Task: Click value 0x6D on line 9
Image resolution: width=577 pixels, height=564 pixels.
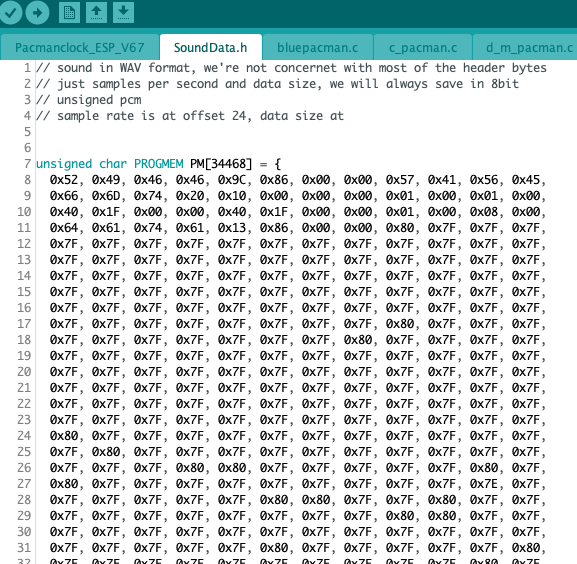Action: coord(106,196)
